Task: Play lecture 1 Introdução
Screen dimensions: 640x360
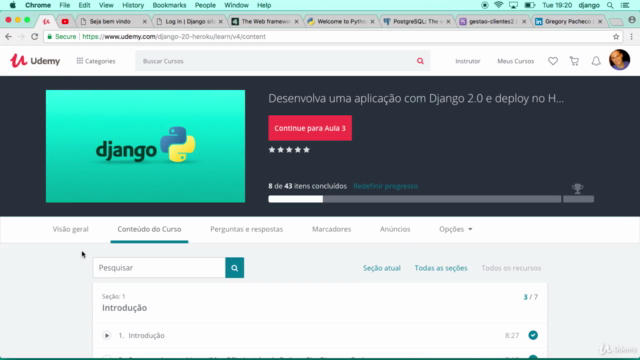Action: pos(107,336)
